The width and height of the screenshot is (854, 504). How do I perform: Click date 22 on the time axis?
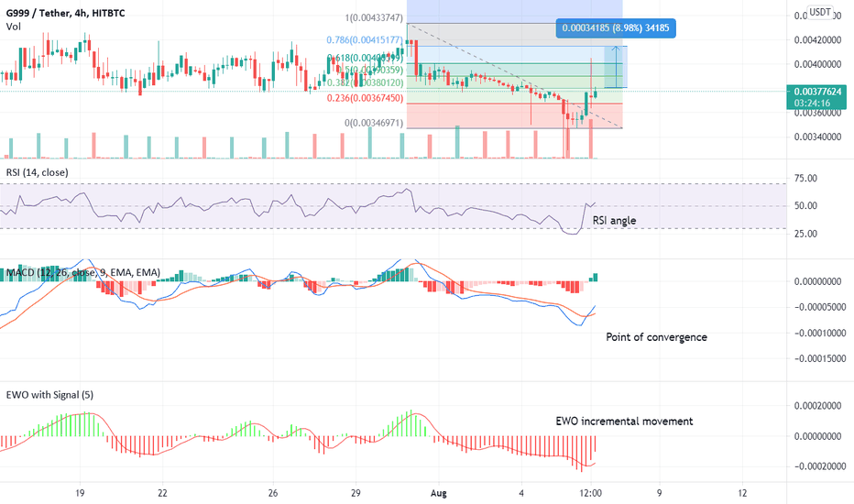tap(162, 493)
